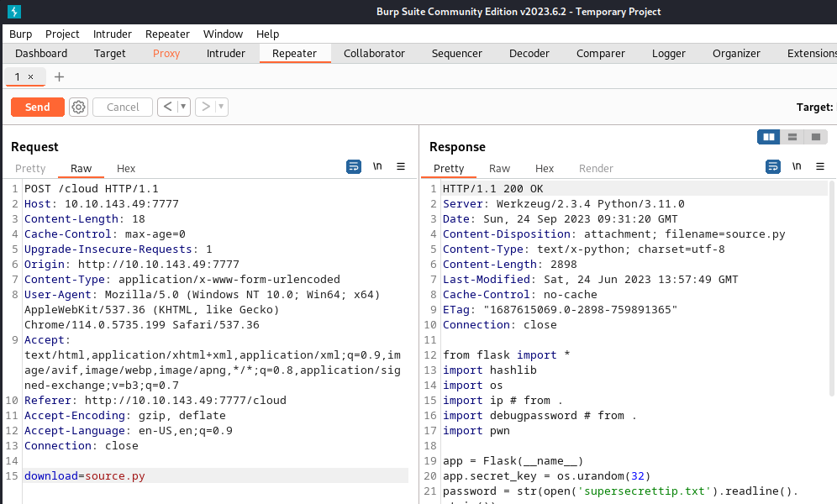Show Request in Hex view
Screen dimensions: 837x504
(126, 169)
